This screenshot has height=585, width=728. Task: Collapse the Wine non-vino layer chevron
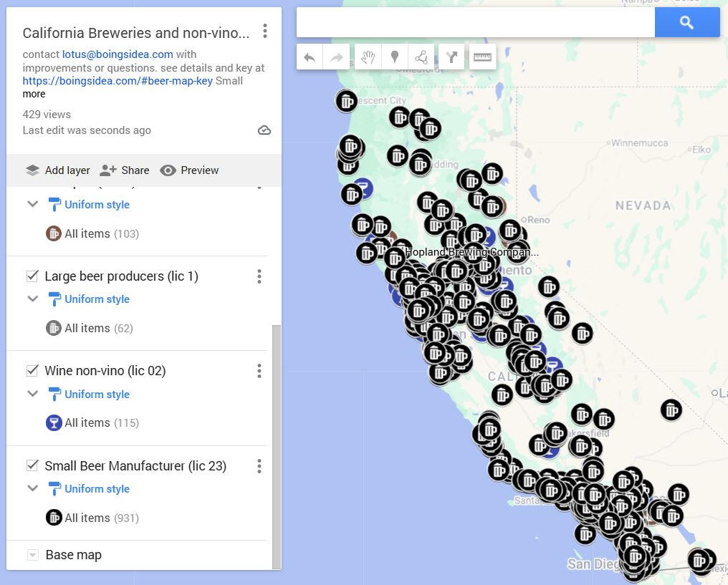32,393
